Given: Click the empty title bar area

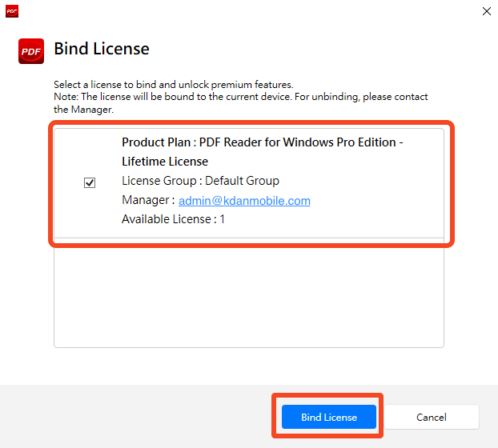Looking at the screenshot, I should tap(247, 11).
